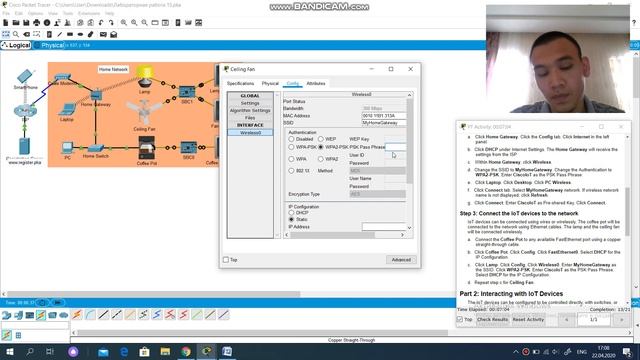Click the Home Gateway device in workspace
This screenshot has height=360, width=640.
(96, 96)
